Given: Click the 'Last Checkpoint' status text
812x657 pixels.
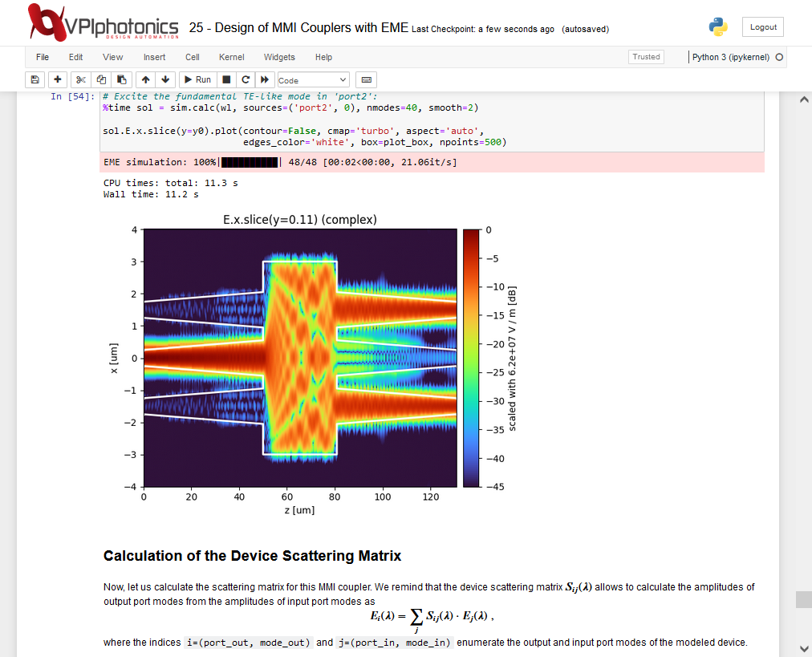Looking at the screenshot, I should 483,29.
